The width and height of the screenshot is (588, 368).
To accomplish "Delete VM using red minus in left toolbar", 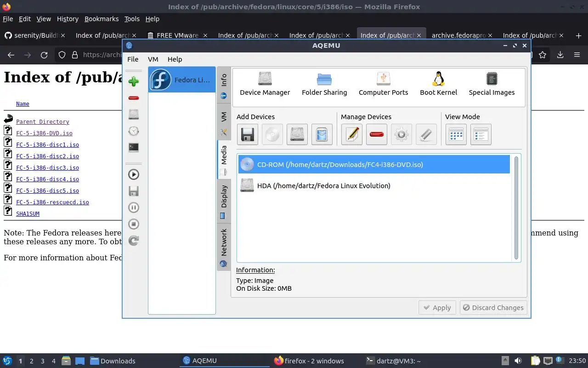I will click(134, 98).
